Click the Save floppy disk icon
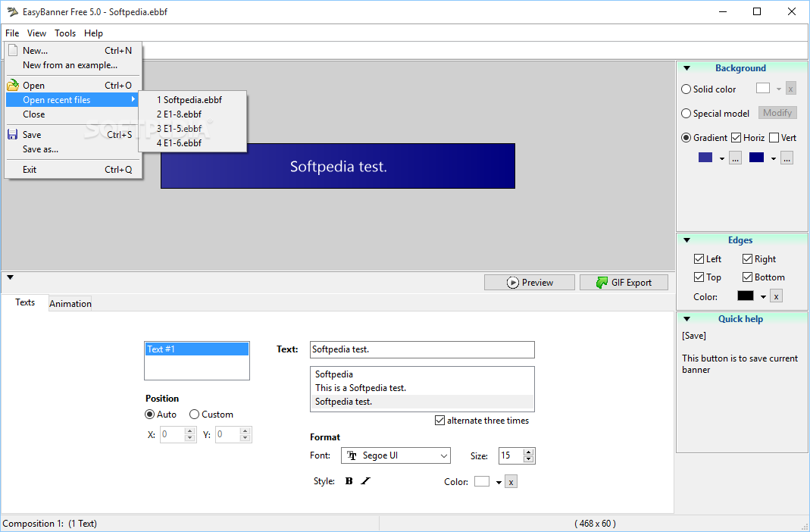Screen dimensions: 810x532 (13, 135)
